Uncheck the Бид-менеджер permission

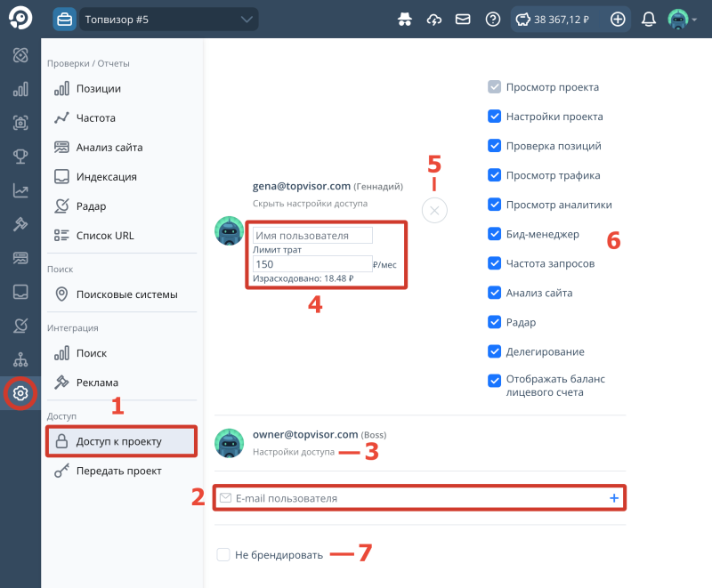495,234
